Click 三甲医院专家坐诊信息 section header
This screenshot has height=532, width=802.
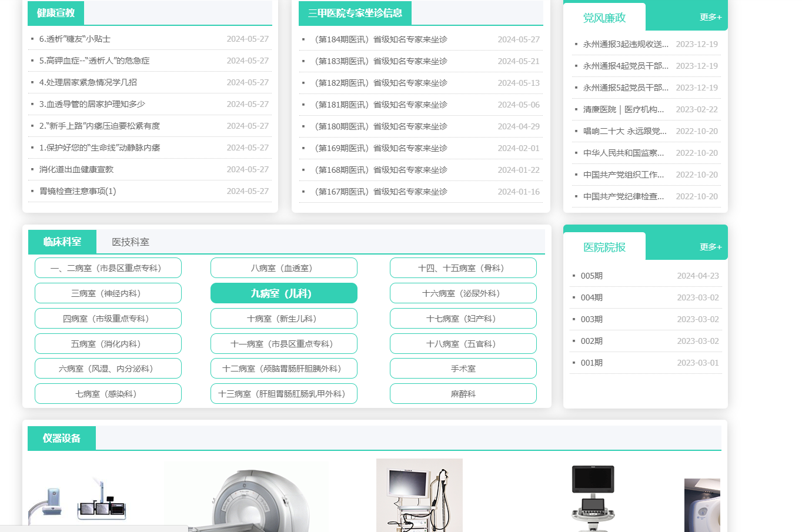(355, 13)
